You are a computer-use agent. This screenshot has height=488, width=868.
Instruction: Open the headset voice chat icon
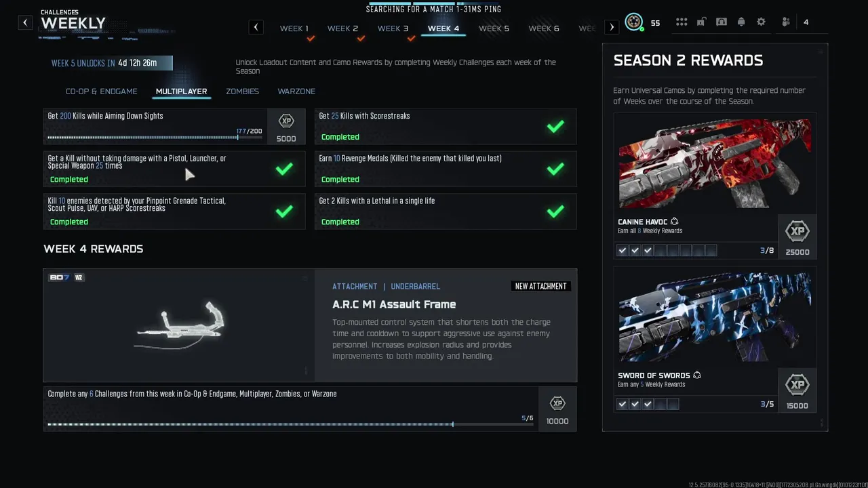tap(722, 22)
